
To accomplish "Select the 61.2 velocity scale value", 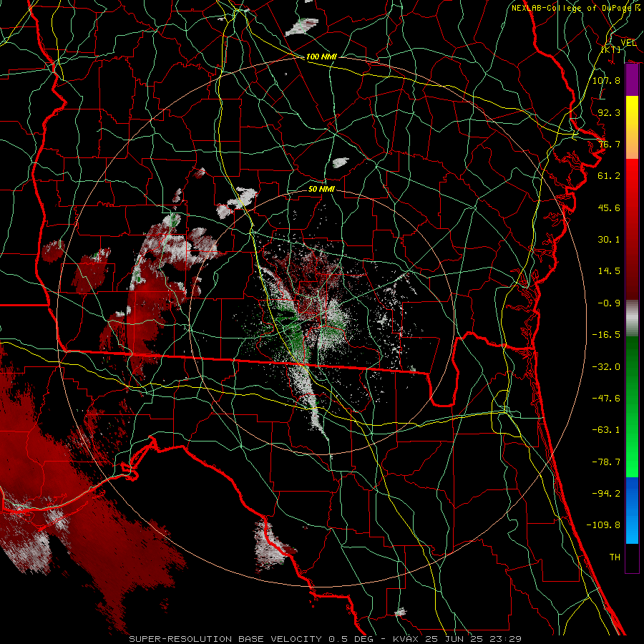I will click(609, 176).
